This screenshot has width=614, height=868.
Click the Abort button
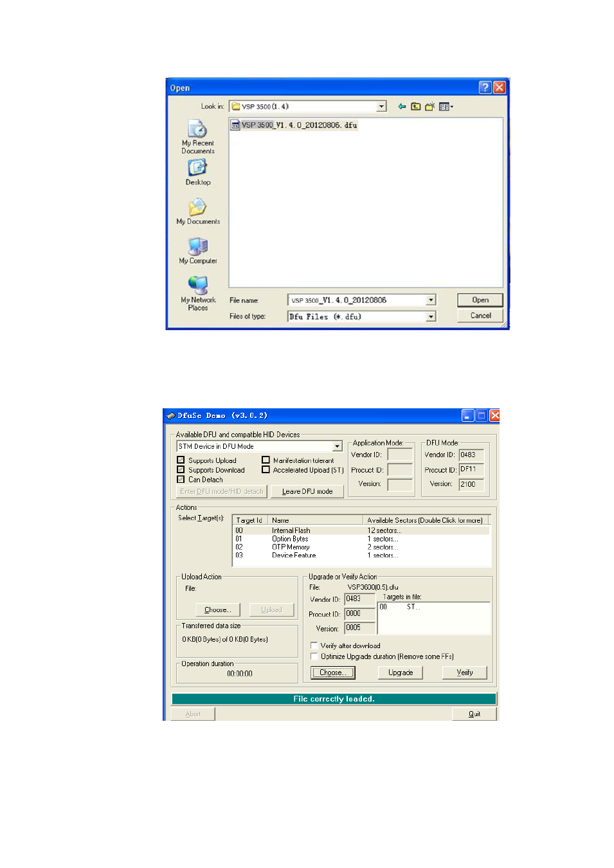point(193,714)
